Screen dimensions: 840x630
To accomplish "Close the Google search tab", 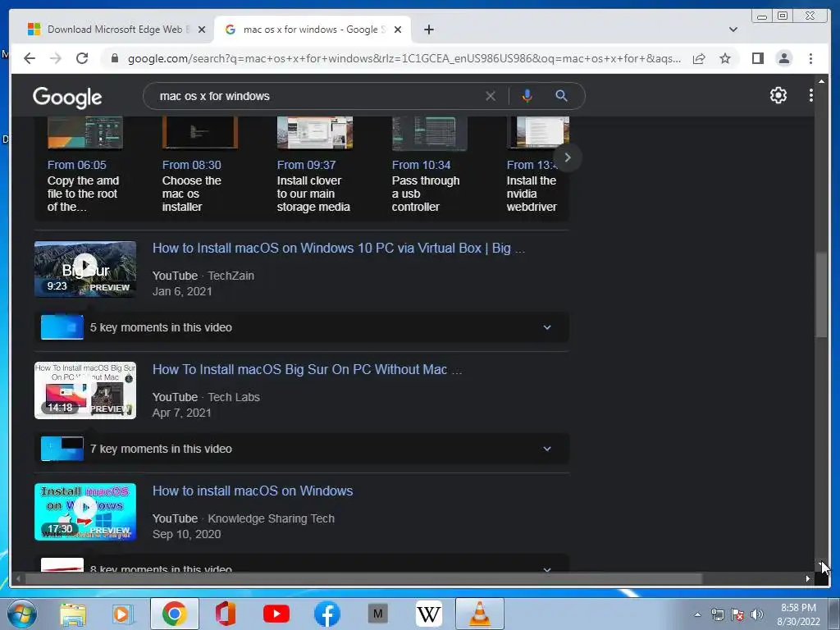I will pyautogui.click(x=398, y=30).
